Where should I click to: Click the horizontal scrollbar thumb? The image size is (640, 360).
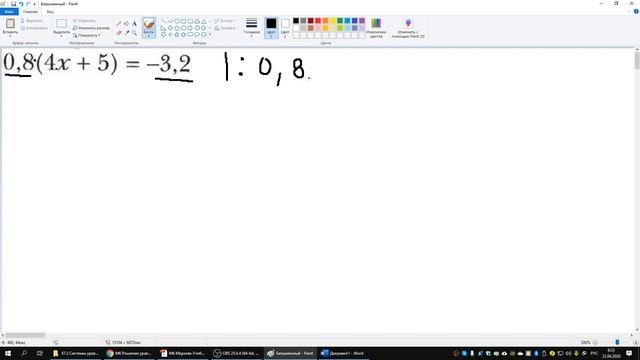(x=25, y=336)
